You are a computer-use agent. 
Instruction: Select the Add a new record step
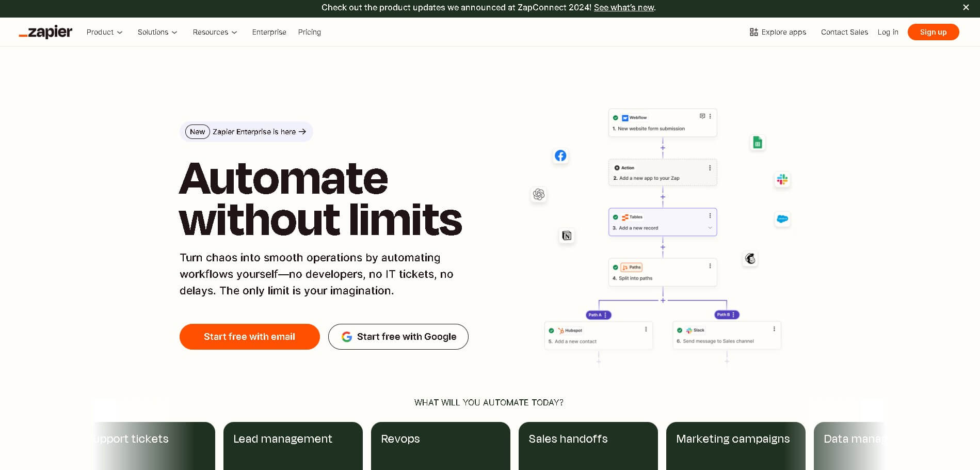point(663,222)
